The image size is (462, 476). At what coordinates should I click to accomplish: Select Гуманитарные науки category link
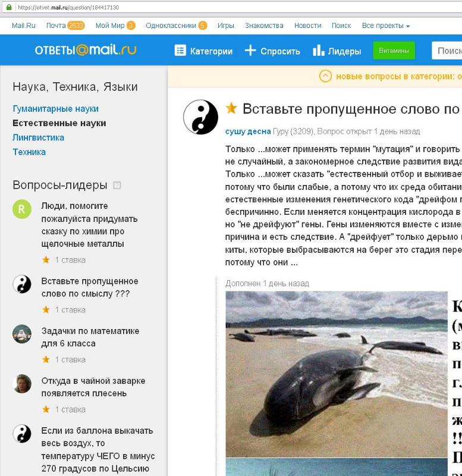55,109
